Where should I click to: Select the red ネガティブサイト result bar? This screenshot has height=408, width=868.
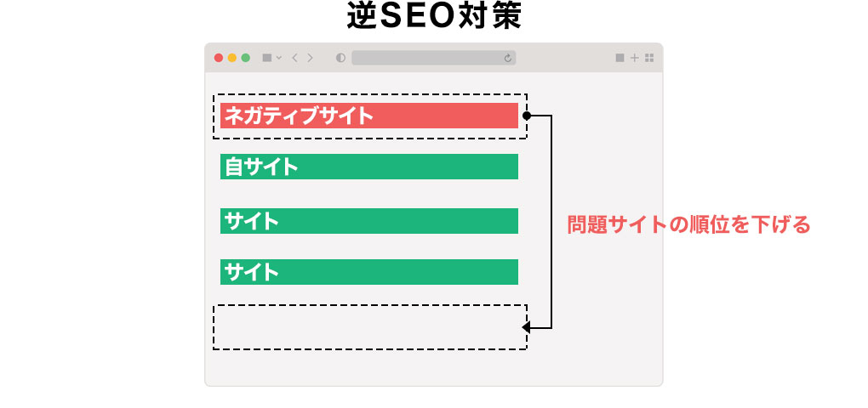[x=369, y=116]
